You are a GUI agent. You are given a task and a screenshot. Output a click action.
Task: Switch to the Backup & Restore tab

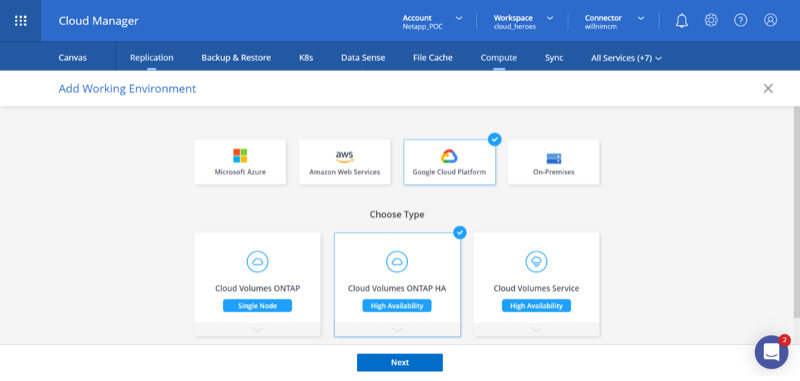coord(236,58)
